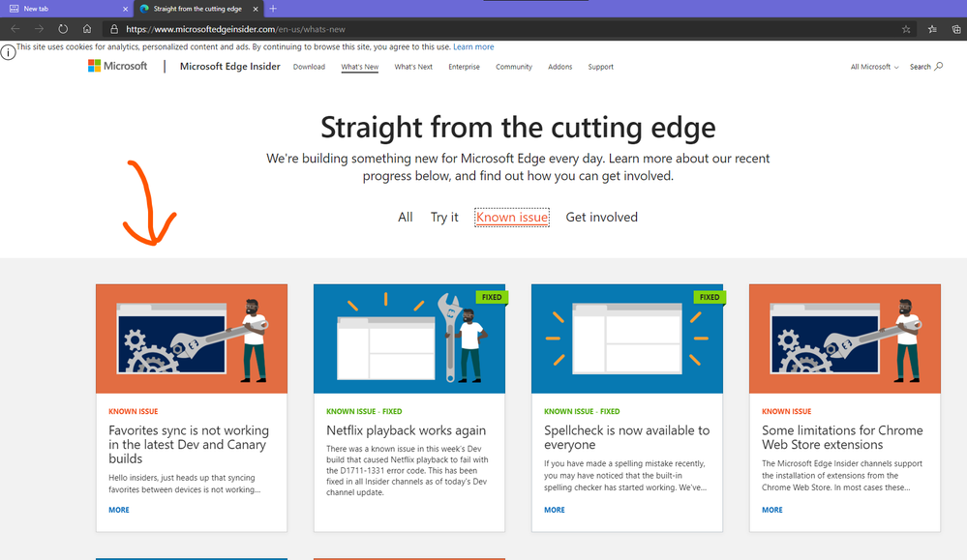The height and width of the screenshot is (560, 967).
Task: Select the 'Try it' filter
Action: tap(444, 217)
